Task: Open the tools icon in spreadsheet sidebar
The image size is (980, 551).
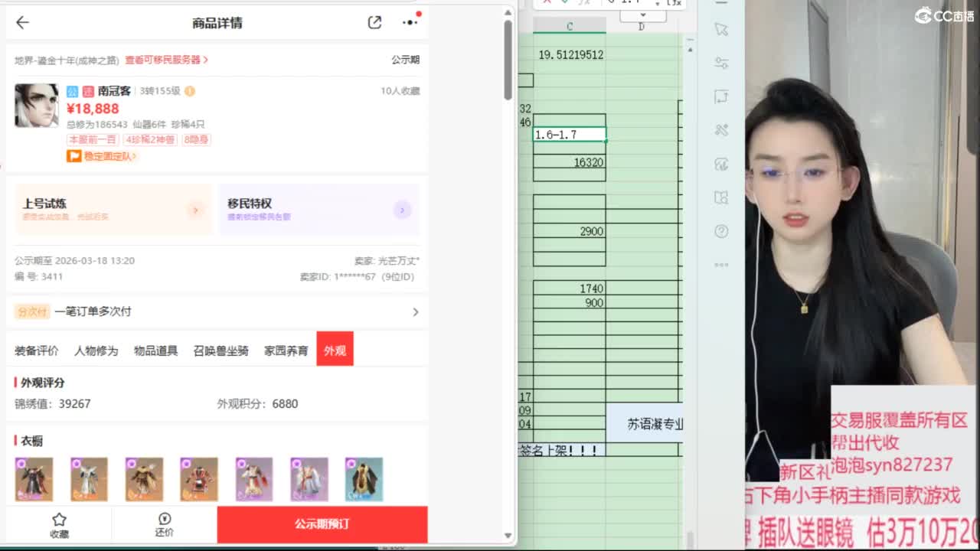Action: tap(721, 130)
